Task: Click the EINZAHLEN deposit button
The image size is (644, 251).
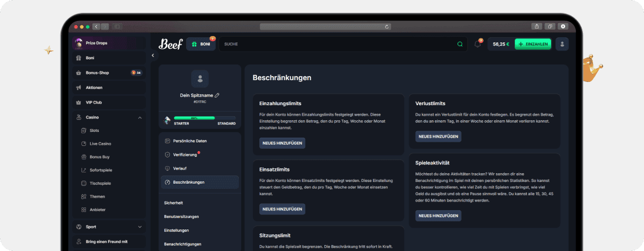Action: 533,44
